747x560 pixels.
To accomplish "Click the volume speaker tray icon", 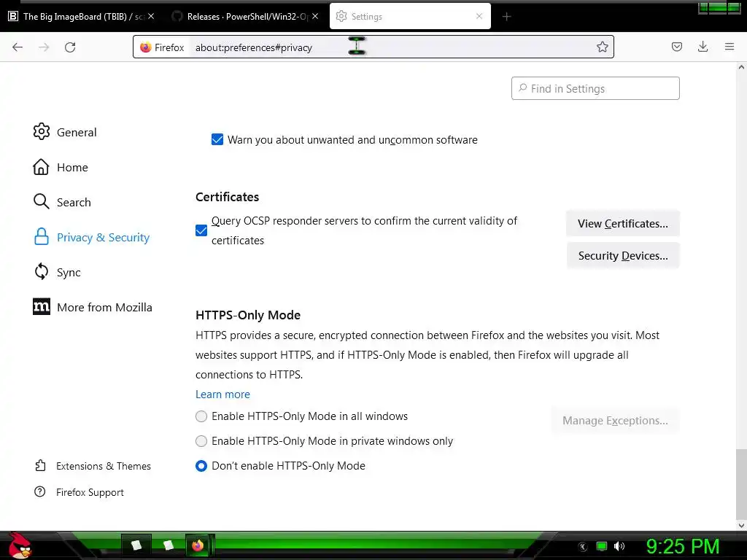I will (619, 546).
